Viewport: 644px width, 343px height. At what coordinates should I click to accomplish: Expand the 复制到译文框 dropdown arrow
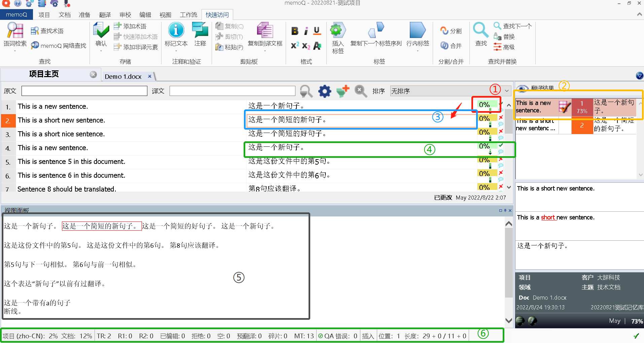(x=265, y=51)
